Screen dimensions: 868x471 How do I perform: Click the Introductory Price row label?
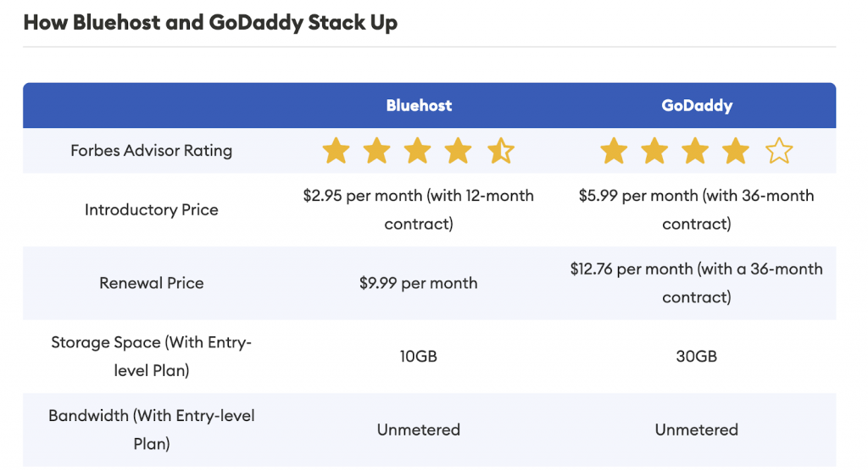click(151, 210)
